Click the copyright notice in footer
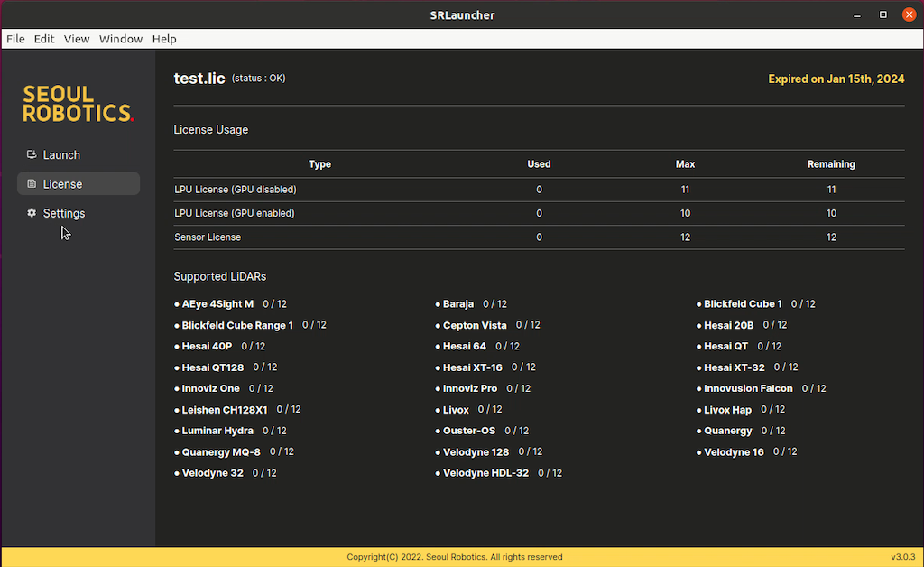924x567 pixels. pyautogui.click(x=455, y=557)
